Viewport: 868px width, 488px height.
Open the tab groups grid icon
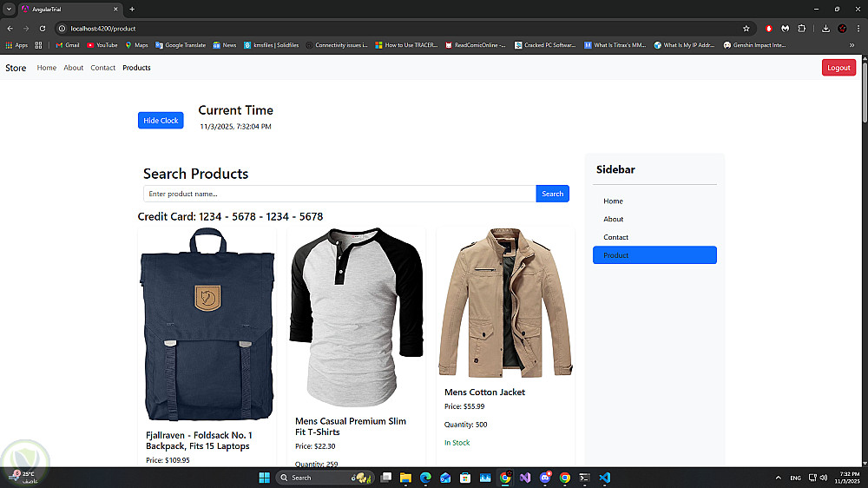[38, 45]
